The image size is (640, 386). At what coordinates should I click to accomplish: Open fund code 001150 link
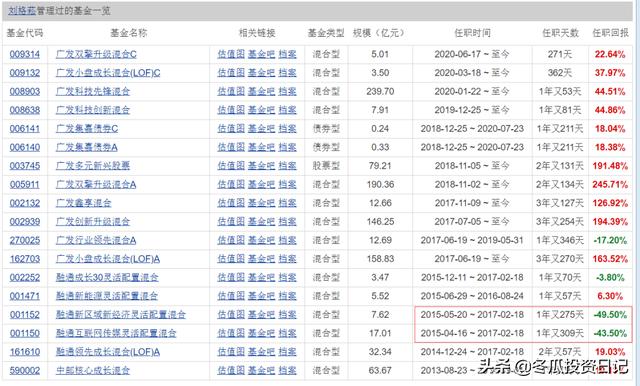pos(25,333)
